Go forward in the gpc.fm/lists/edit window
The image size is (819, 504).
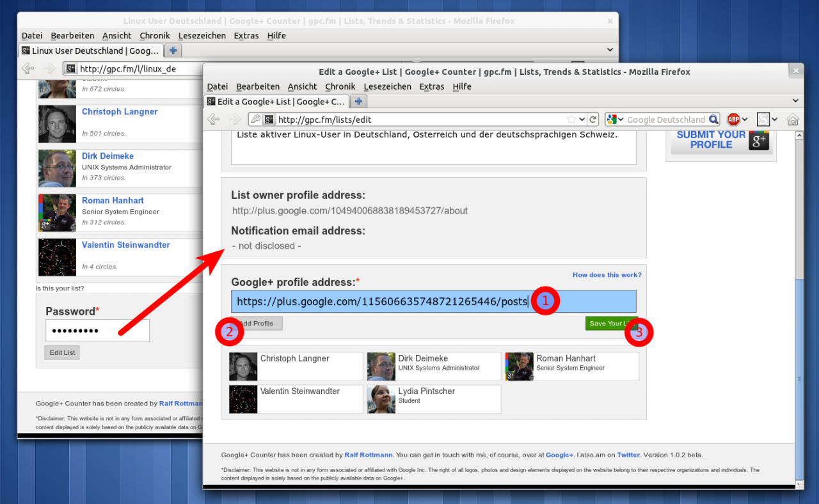tap(234, 120)
